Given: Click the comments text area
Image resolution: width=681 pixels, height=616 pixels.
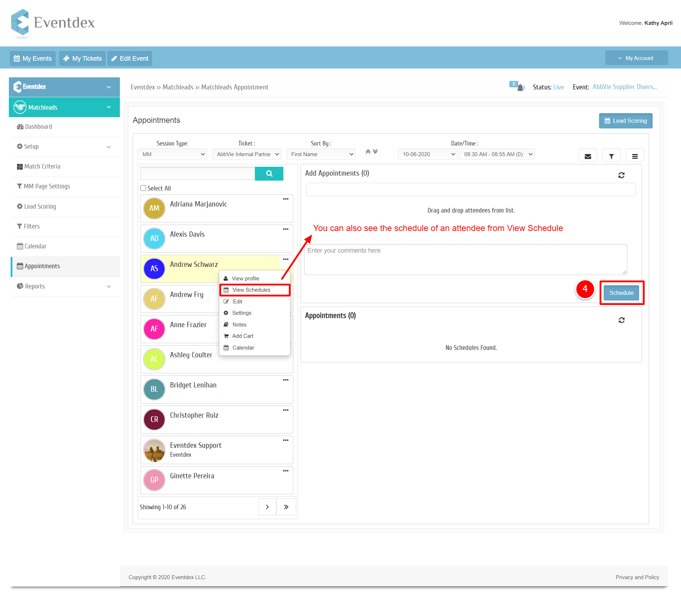Looking at the screenshot, I should [466, 259].
